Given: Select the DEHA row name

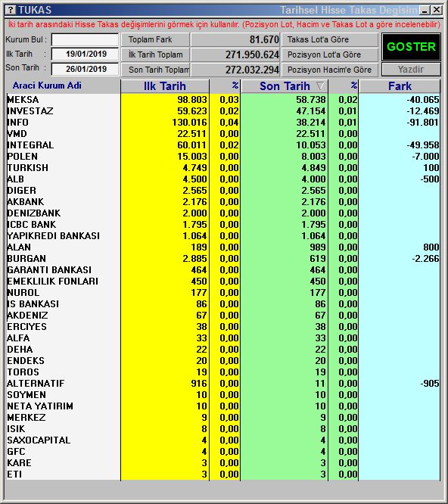Looking at the screenshot, I should [x=20, y=350].
